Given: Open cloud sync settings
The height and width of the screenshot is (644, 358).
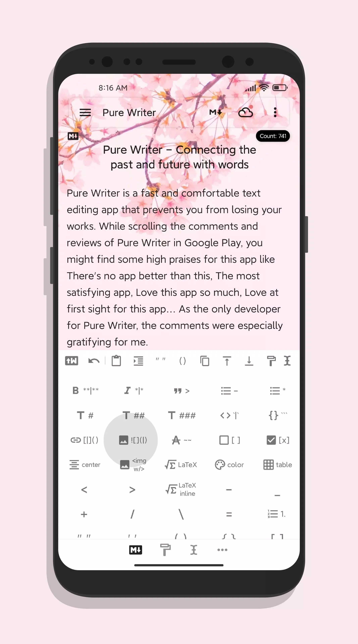Looking at the screenshot, I should point(246,112).
